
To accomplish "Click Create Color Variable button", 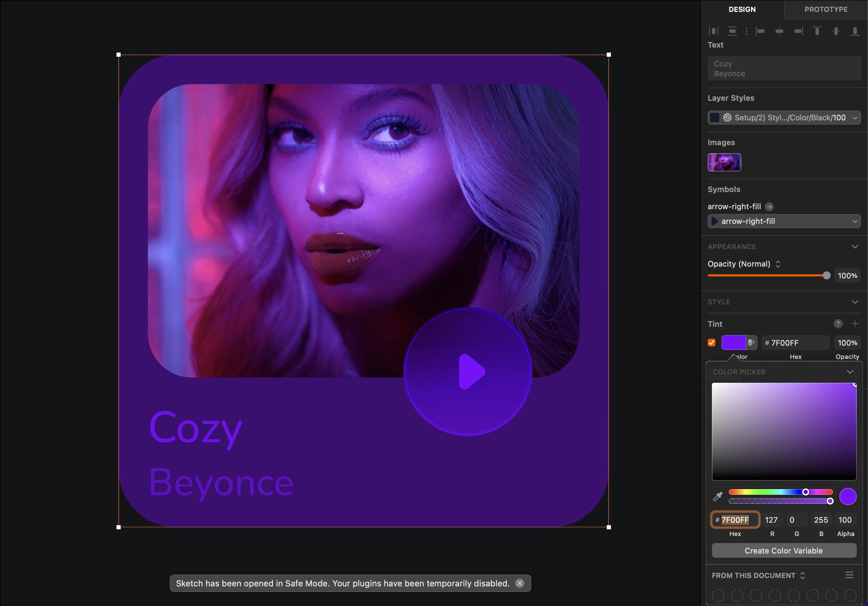I will point(784,550).
